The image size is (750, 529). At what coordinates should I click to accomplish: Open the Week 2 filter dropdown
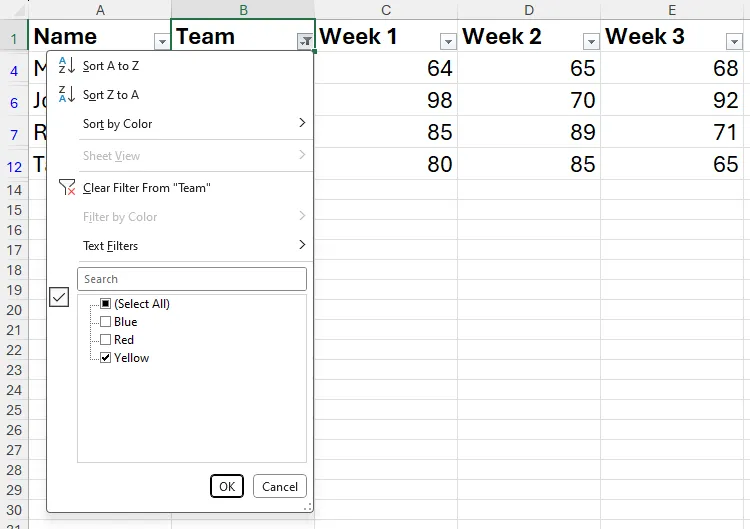tap(591, 41)
